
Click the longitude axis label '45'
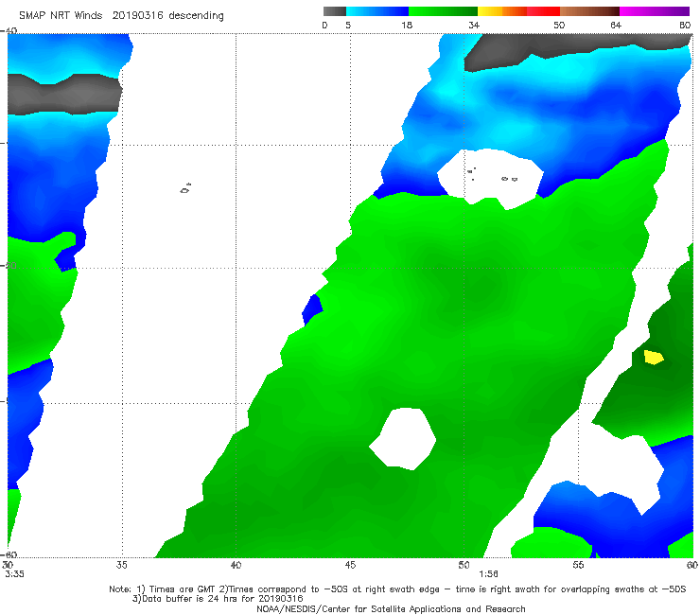tap(350, 565)
